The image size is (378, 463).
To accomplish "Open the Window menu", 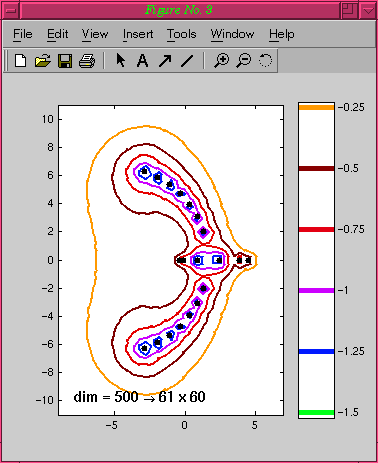I will [x=232, y=34].
